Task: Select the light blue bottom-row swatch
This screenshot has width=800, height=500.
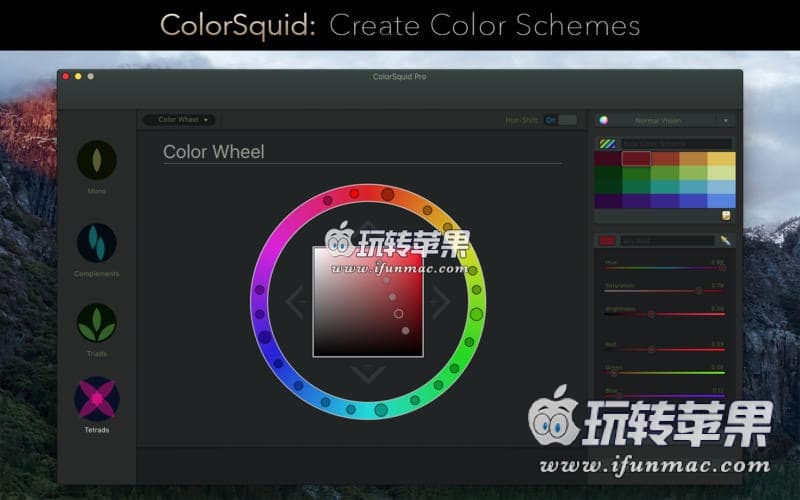Action: [721, 201]
